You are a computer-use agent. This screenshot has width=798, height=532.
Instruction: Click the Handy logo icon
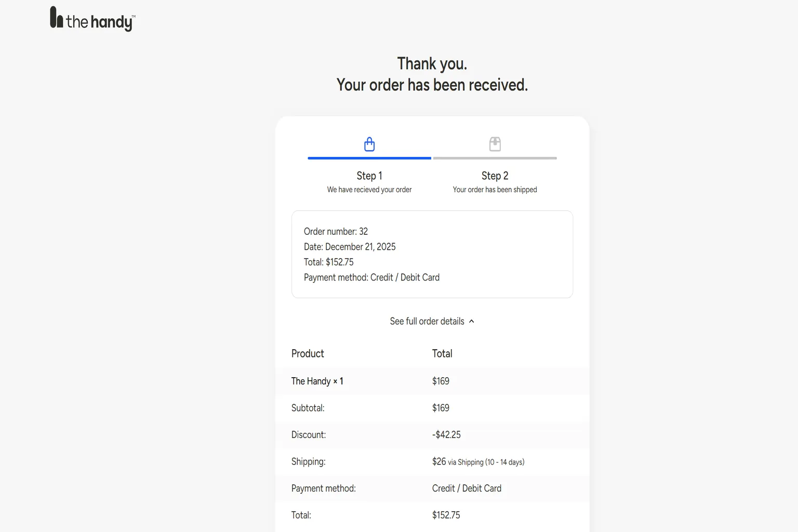pos(56,17)
